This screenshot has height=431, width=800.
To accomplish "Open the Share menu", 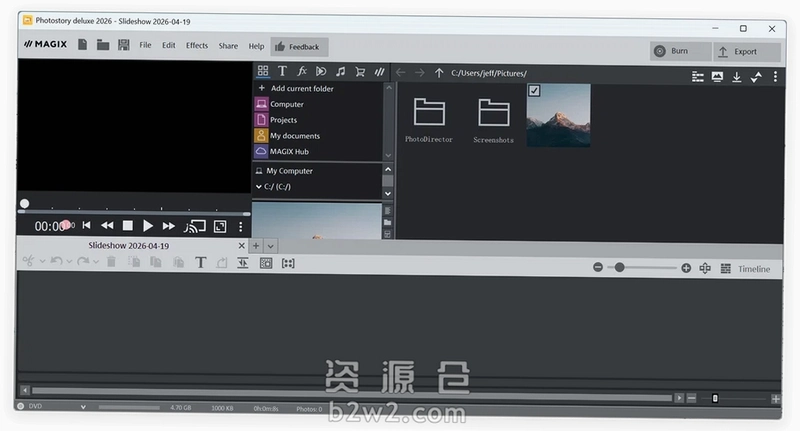I will click(228, 46).
